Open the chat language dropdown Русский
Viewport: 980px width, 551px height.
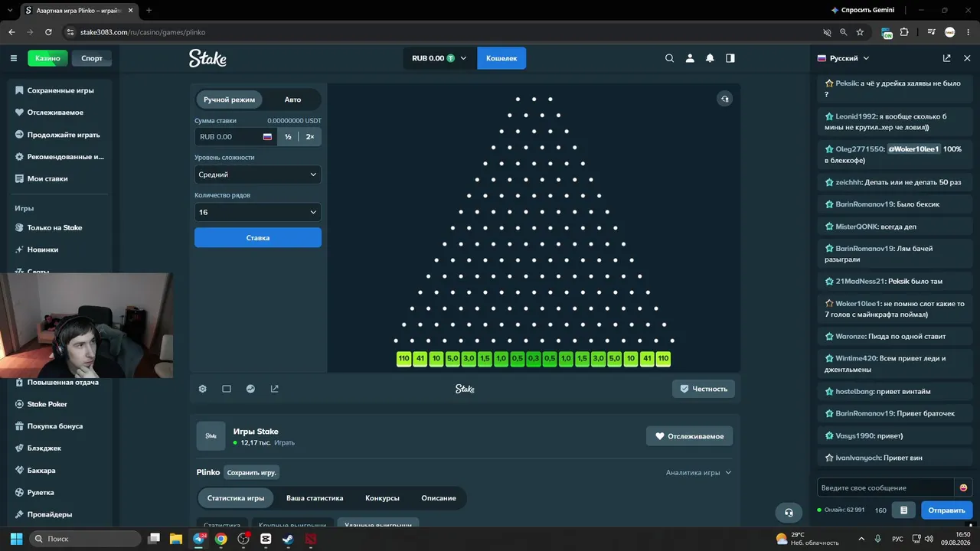[844, 58]
